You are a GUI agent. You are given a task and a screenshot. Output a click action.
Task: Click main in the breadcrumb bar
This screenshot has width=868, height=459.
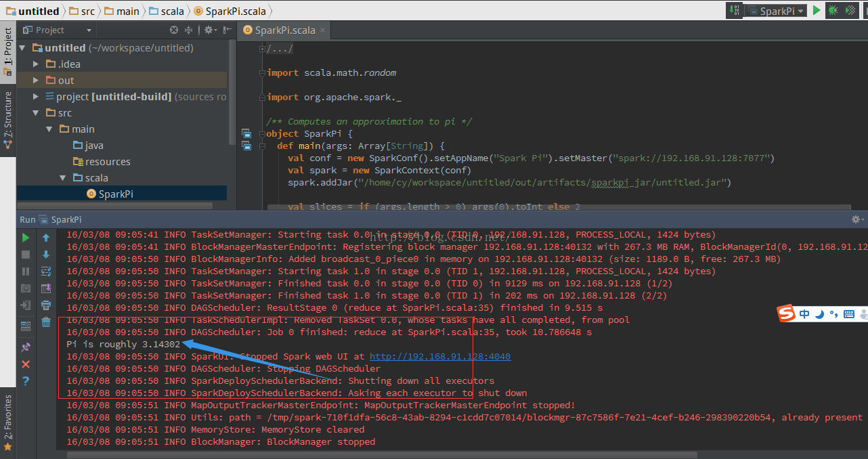(121, 11)
